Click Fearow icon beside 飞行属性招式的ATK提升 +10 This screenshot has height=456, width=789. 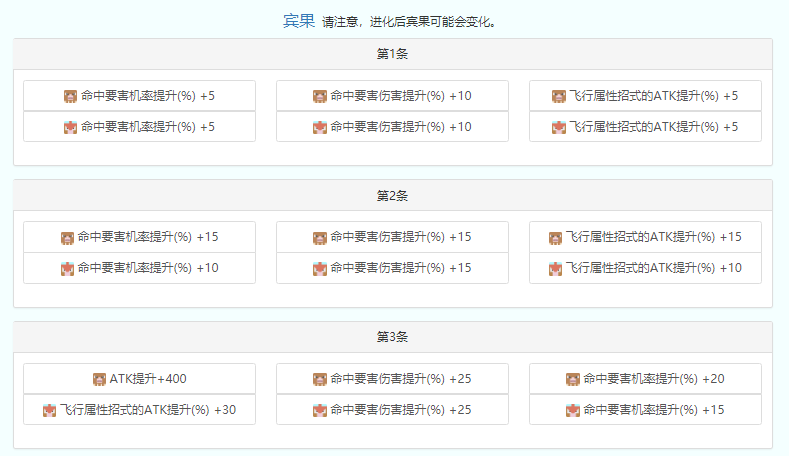[x=555, y=269]
